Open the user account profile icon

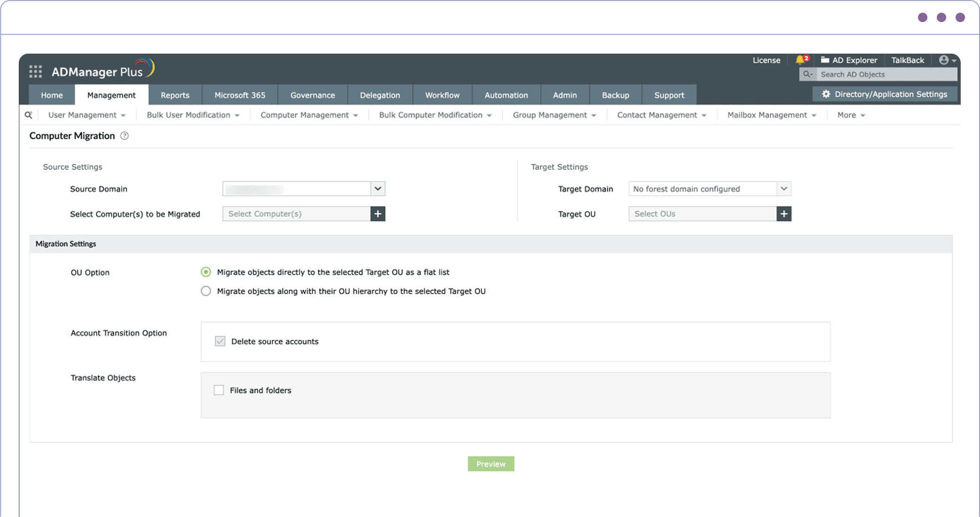coord(944,60)
